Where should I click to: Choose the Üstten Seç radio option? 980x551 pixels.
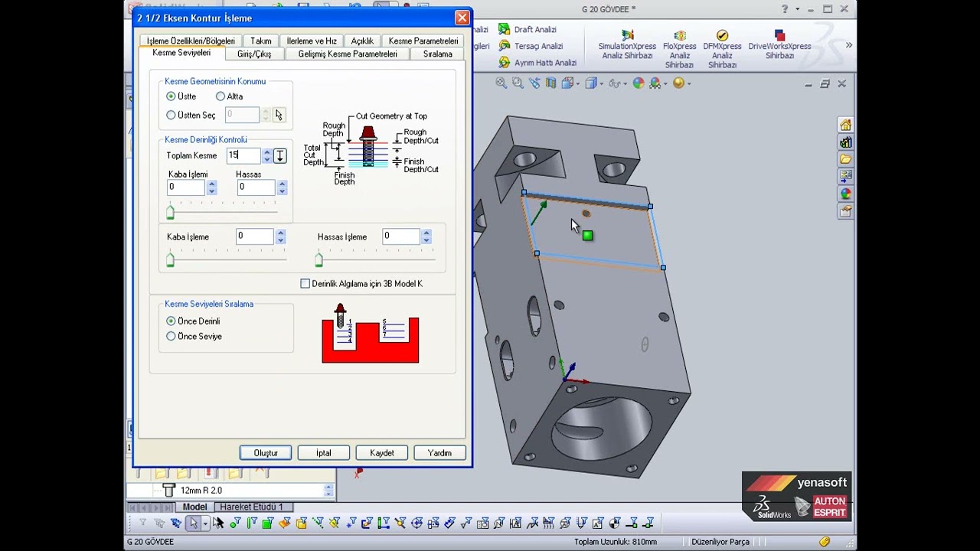pyautogui.click(x=171, y=115)
